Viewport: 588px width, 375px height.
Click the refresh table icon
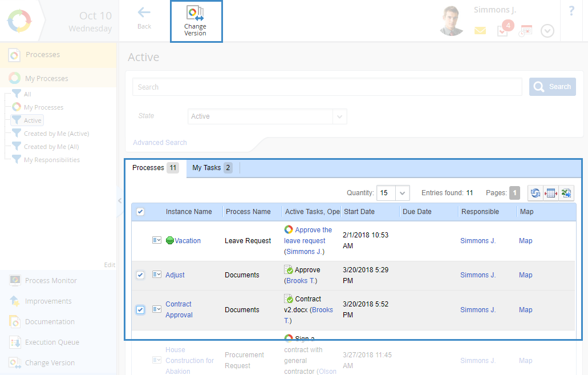pos(536,193)
